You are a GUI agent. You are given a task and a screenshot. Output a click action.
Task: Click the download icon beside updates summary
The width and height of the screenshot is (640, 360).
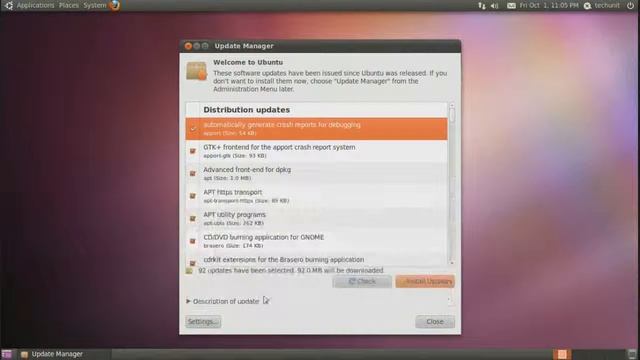(x=189, y=271)
